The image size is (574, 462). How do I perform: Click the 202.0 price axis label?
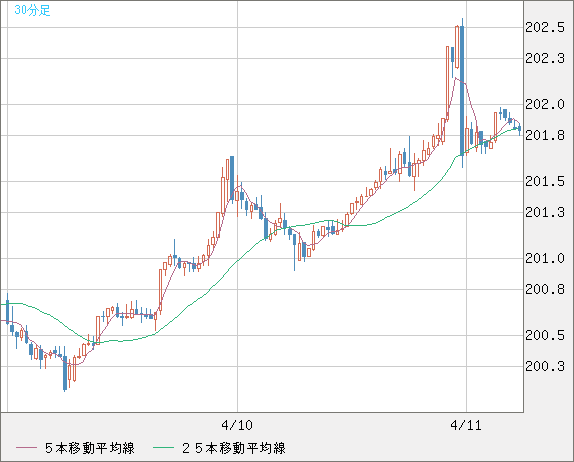click(545, 105)
